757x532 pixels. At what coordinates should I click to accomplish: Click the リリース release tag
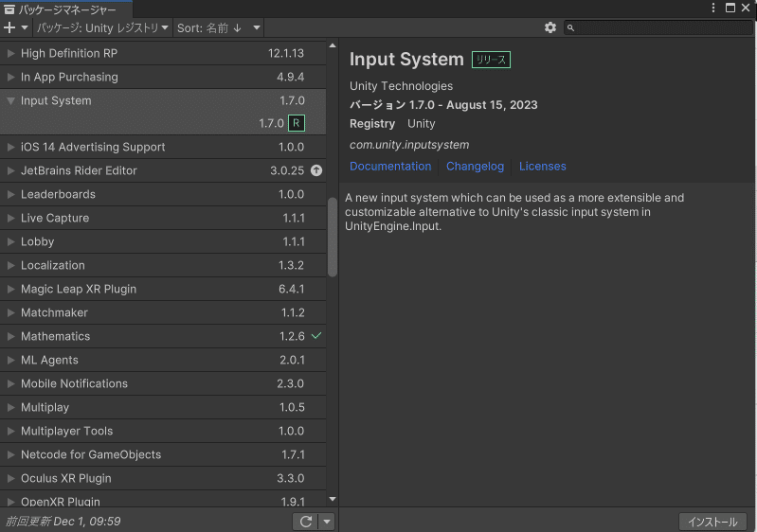pos(491,60)
